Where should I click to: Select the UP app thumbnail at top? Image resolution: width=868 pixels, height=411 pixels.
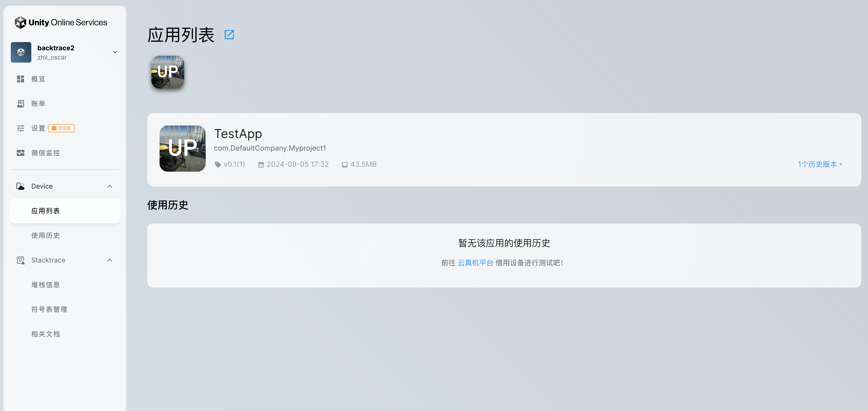point(167,72)
